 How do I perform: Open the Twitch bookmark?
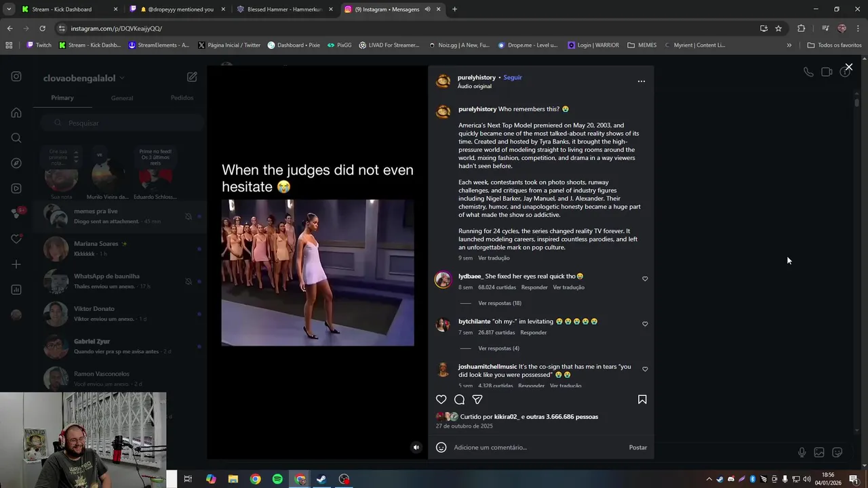pos(39,45)
